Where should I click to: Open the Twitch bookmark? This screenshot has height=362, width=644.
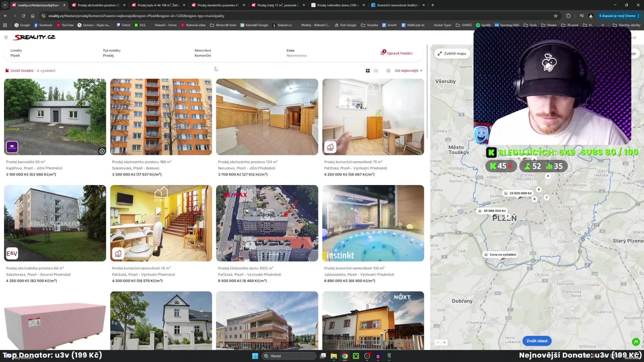coord(123,25)
